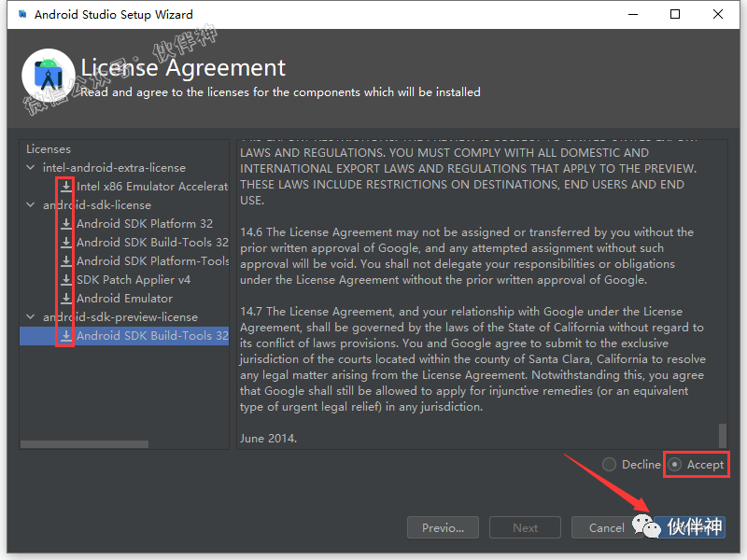The width and height of the screenshot is (747, 560).
Task: Select android-sdk-license in the tree
Action: click(x=97, y=204)
